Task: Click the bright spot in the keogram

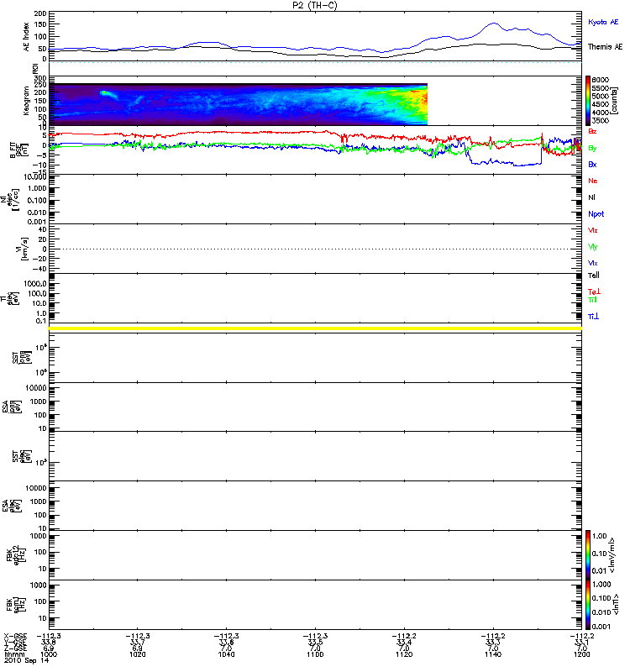Action: [x=104, y=92]
